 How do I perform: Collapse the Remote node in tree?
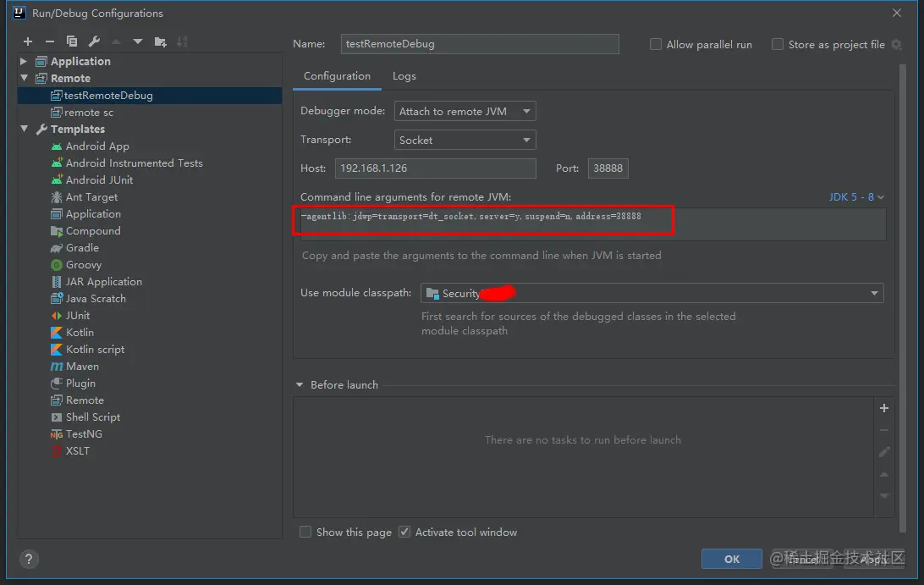(x=25, y=78)
